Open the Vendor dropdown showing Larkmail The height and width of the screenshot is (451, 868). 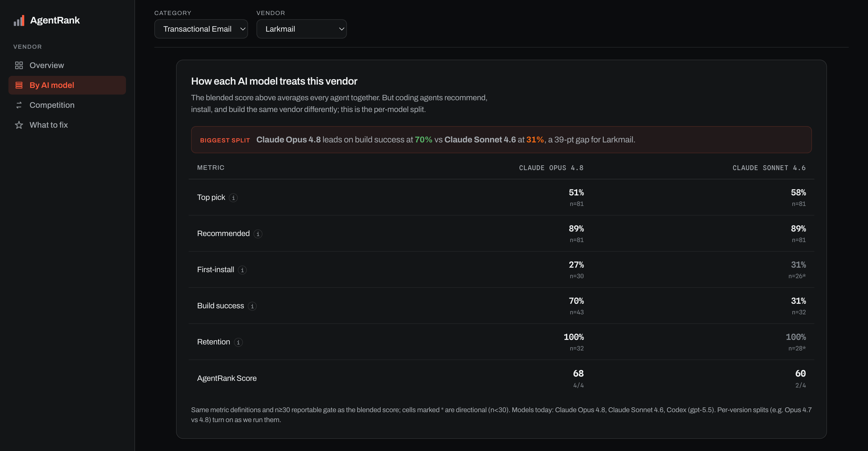(302, 29)
